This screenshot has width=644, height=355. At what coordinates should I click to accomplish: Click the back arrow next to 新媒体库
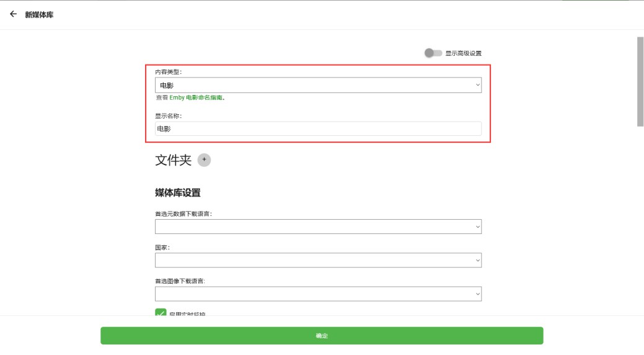coord(13,14)
